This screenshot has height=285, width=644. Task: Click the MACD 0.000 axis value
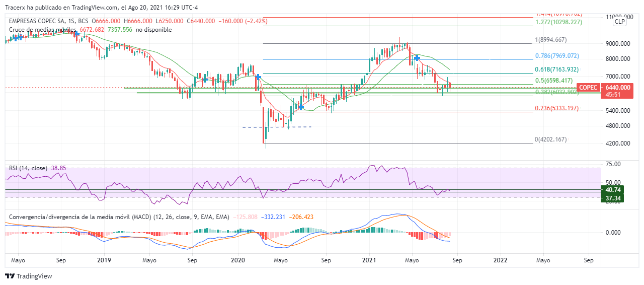(x=613, y=233)
